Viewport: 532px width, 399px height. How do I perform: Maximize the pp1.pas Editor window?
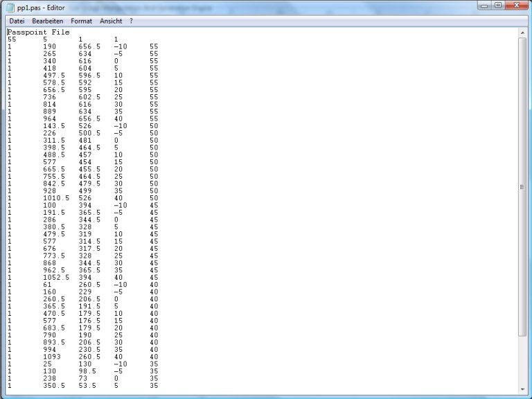point(497,6)
